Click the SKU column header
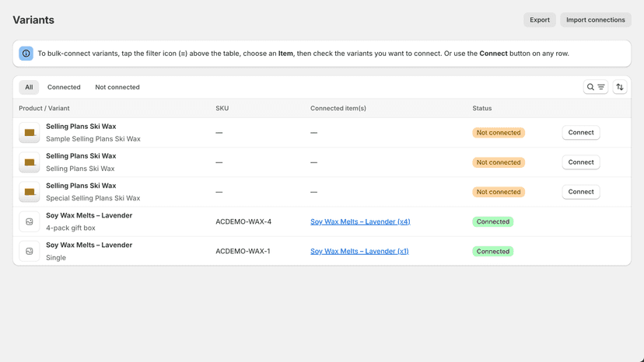The height and width of the screenshot is (362, 644). [222, 108]
